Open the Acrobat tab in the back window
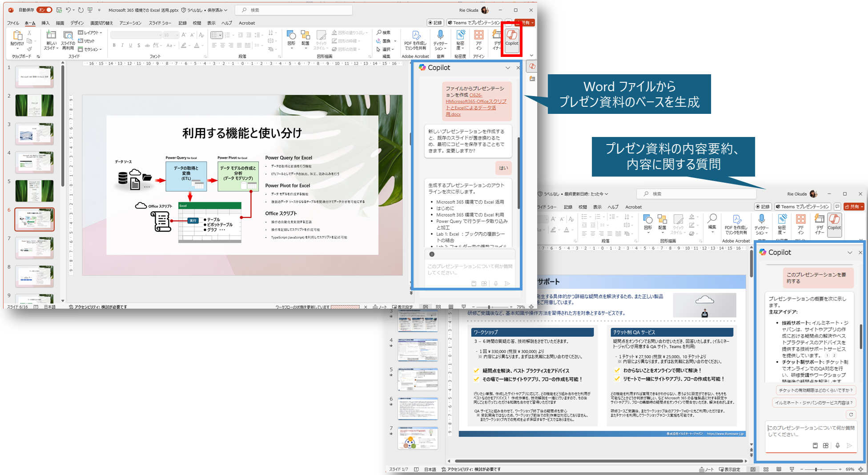This screenshot has width=868, height=475. tap(634, 207)
